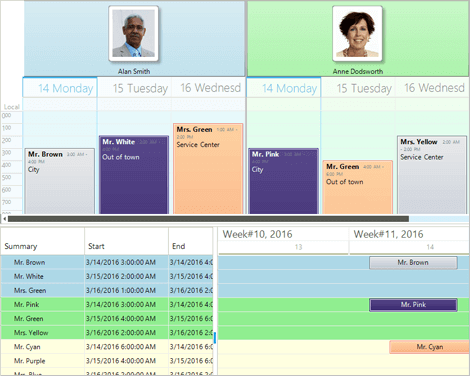The height and width of the screenshot is (376, 470).
Task: Click Week#10, 2016 timeline header
Action: [x=283, y=234]
